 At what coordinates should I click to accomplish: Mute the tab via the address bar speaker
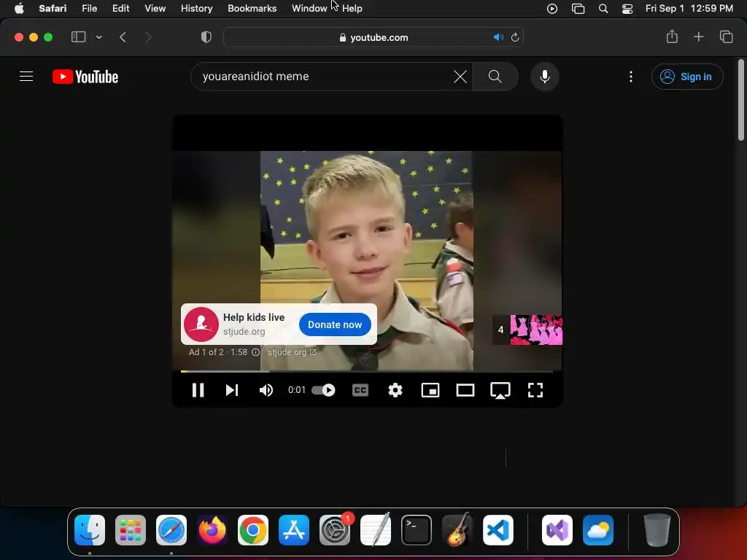pos(498,37)
